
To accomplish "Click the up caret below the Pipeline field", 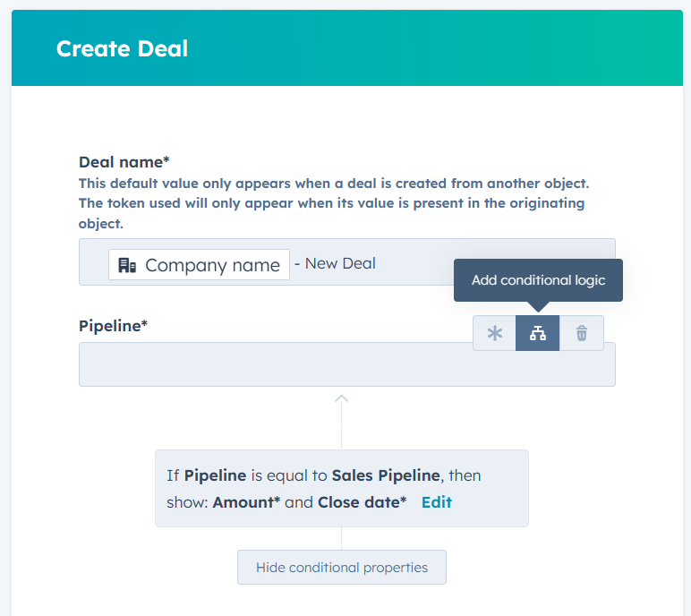I will point(341,398).
